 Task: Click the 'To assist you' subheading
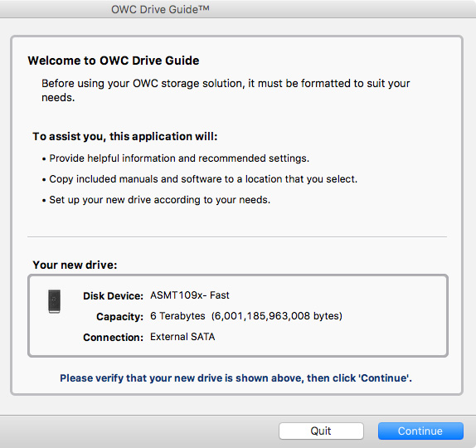(125, 136)
